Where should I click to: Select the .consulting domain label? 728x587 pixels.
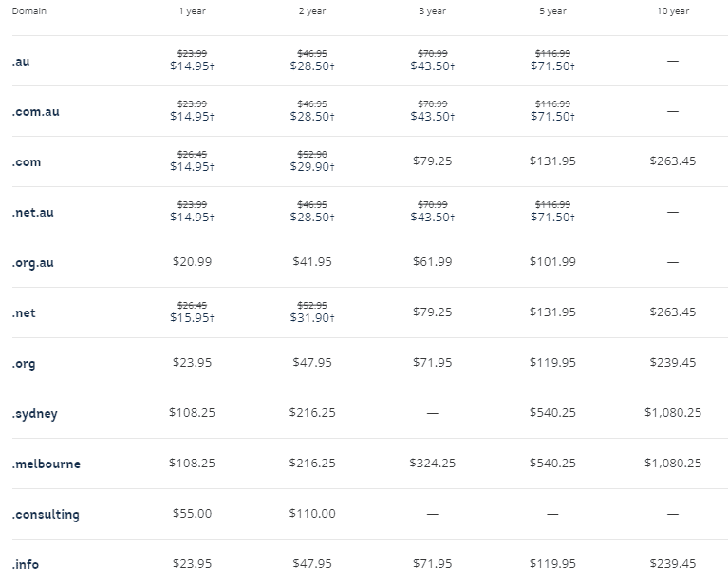pos(46,515)
